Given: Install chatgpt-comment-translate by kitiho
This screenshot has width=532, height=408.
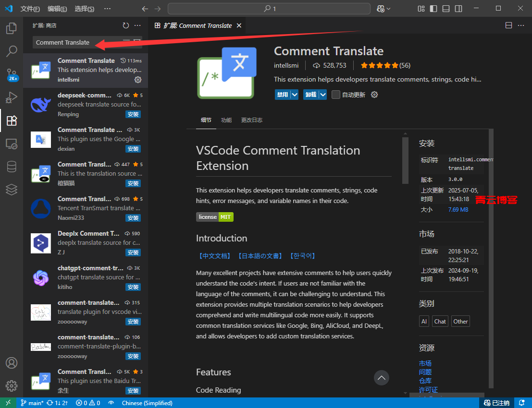Looking at the screenshot, I should (133, 287).
